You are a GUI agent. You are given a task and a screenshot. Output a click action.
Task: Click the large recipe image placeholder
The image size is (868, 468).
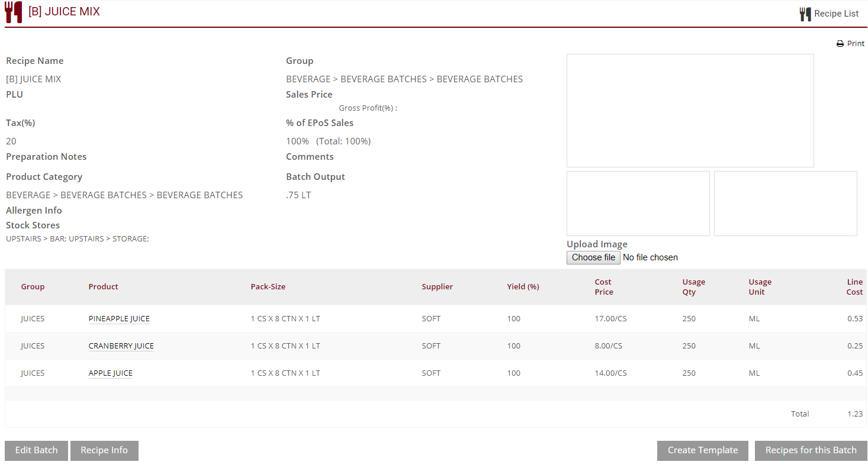[690, 110]
